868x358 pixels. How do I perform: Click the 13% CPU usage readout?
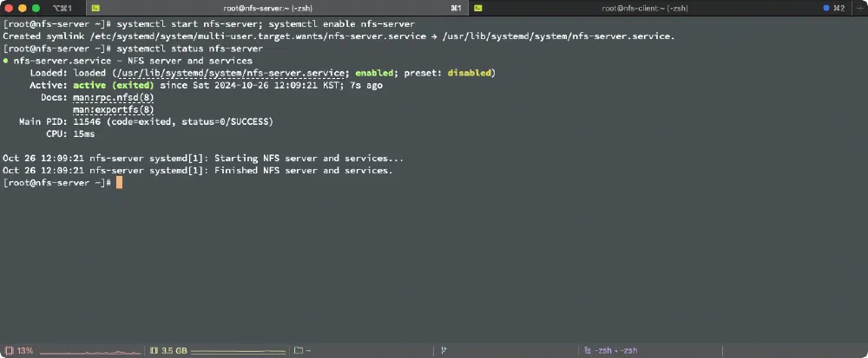point(24,351)
